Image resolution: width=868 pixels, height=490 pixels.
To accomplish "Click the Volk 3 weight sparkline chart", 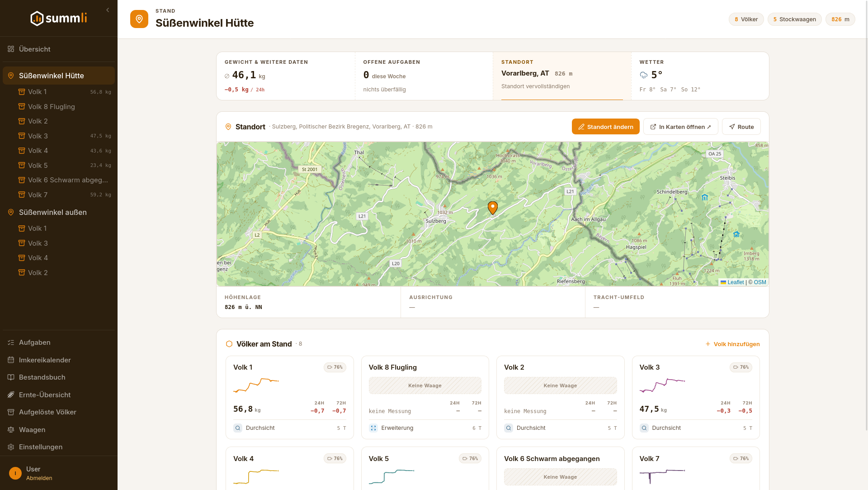I will tap(662, 385).
